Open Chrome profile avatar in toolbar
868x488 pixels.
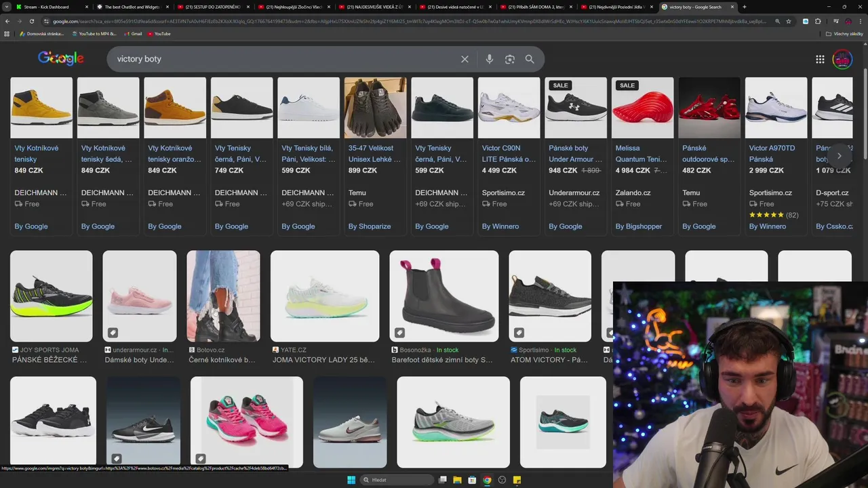tap(847, 21)
